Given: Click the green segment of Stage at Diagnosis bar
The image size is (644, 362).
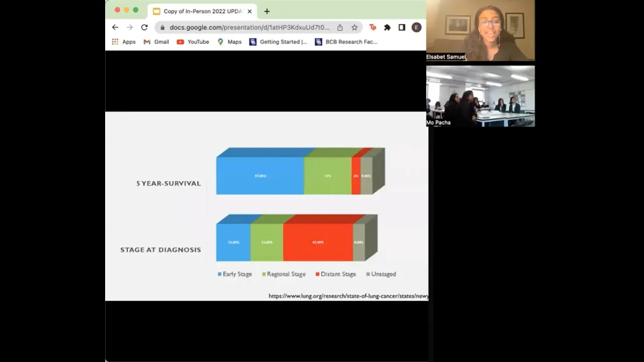Looking at the screenshot, I should point(267,242).
